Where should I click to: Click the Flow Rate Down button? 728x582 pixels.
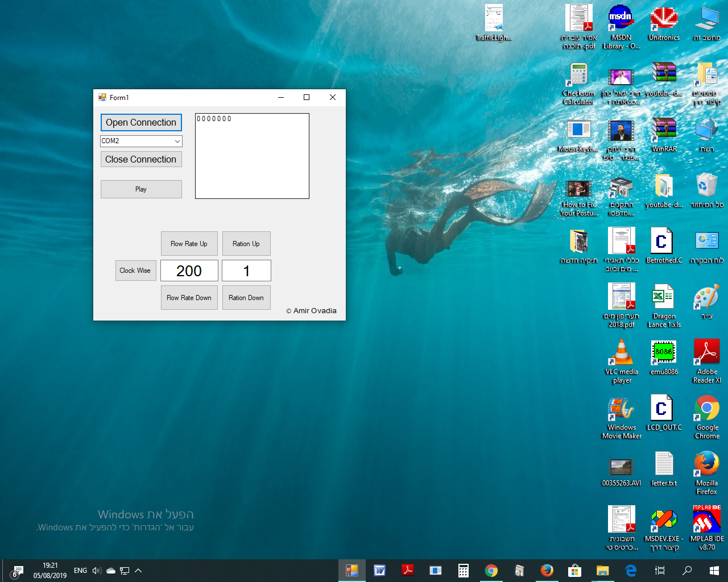click(x=189, y=298)
